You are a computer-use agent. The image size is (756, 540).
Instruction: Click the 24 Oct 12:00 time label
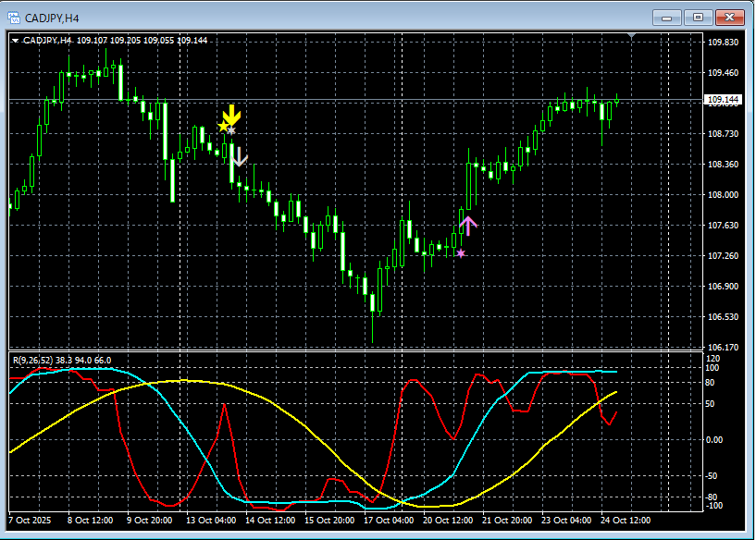tap(626, 521)
